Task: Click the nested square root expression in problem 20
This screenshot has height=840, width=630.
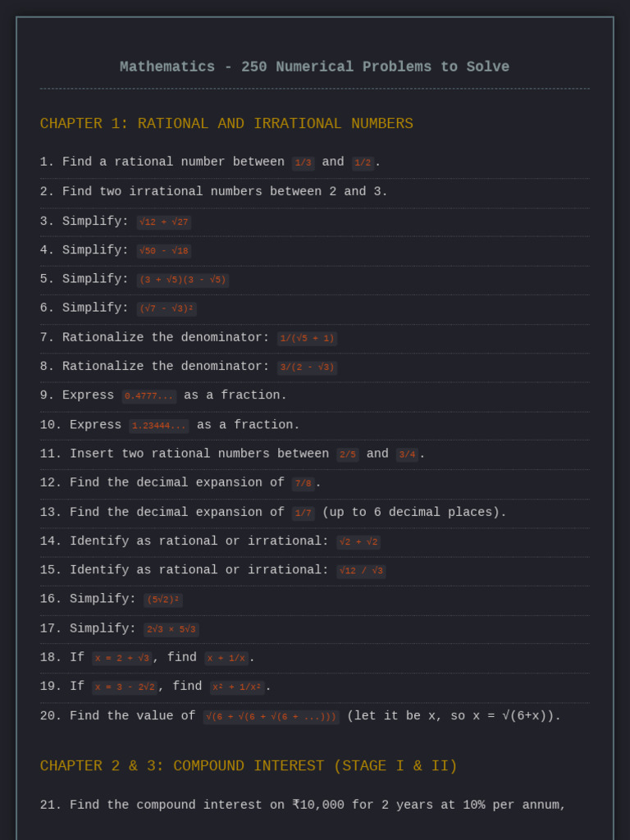Action: point(271,717)
